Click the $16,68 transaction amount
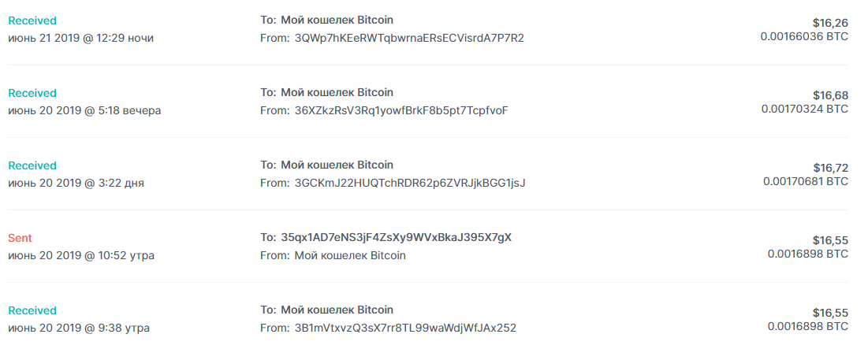Screen dimensions: 868x349 [830, 95]
